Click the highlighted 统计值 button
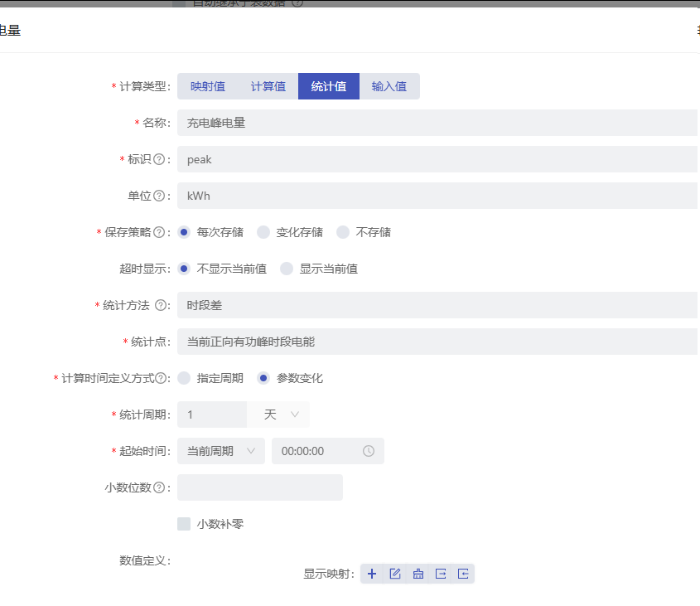The image size is (700, 606). click(x=329, y=85)
